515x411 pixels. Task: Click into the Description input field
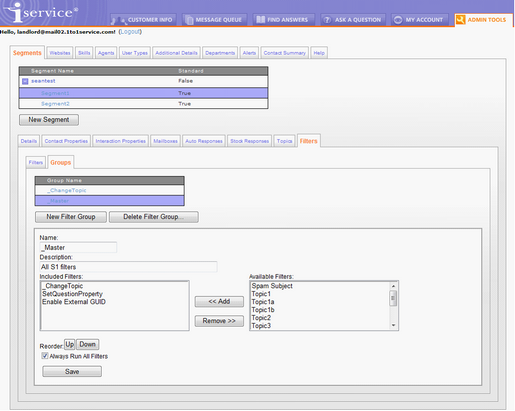pyautogui.click(x=128, y=267)
